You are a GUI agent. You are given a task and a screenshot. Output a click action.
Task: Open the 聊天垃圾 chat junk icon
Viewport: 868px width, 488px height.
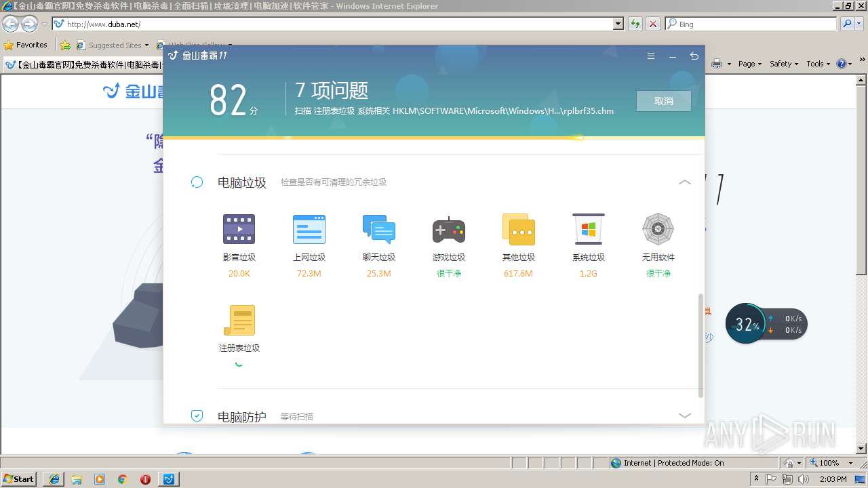(x=379, y=229)
